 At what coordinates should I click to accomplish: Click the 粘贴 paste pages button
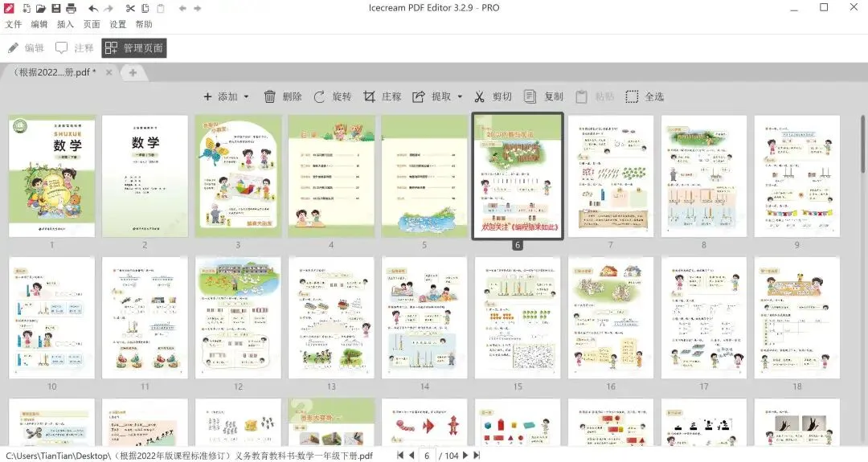tap(595, 97)
